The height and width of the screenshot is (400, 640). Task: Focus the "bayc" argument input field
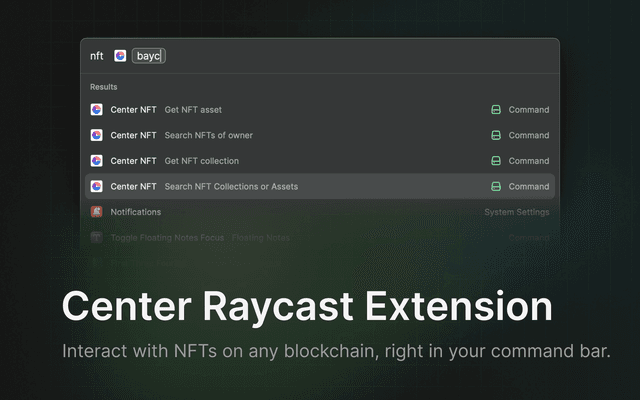(149, 56)
